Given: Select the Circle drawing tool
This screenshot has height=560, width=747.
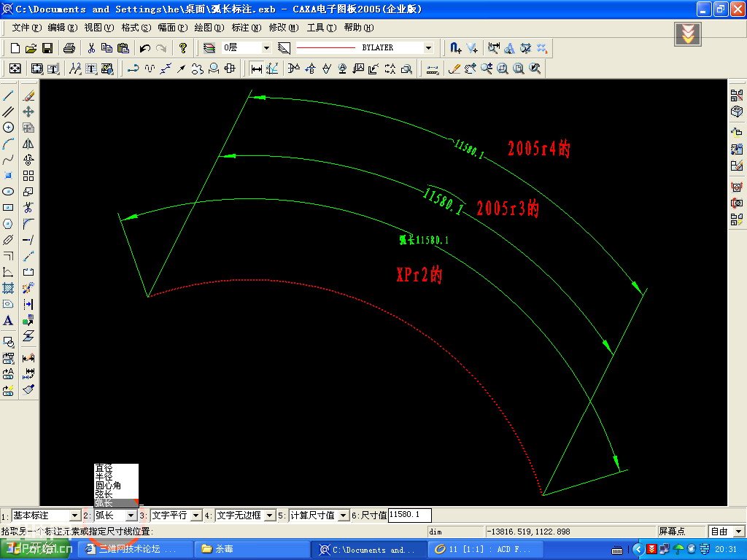Looking at the screenshot, I should [x=8, y=128].
